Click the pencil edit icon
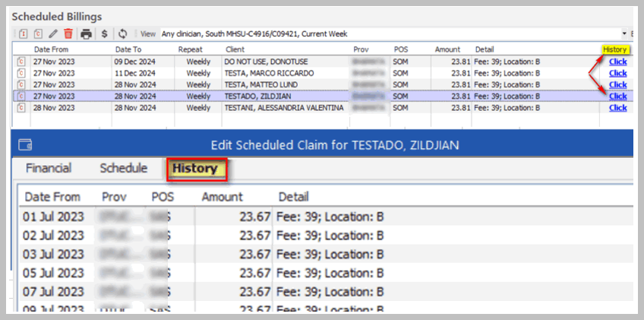 [52, 34]
